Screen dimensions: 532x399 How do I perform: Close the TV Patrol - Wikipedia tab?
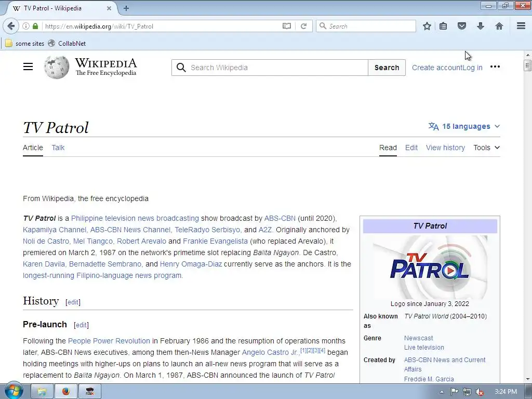click(x=109, y=8)
